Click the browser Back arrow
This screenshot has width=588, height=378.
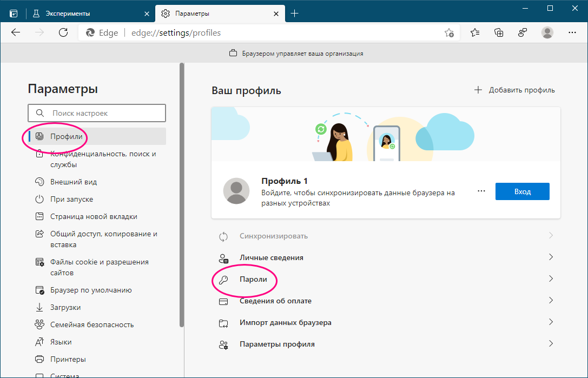click(x=16, y=32)
